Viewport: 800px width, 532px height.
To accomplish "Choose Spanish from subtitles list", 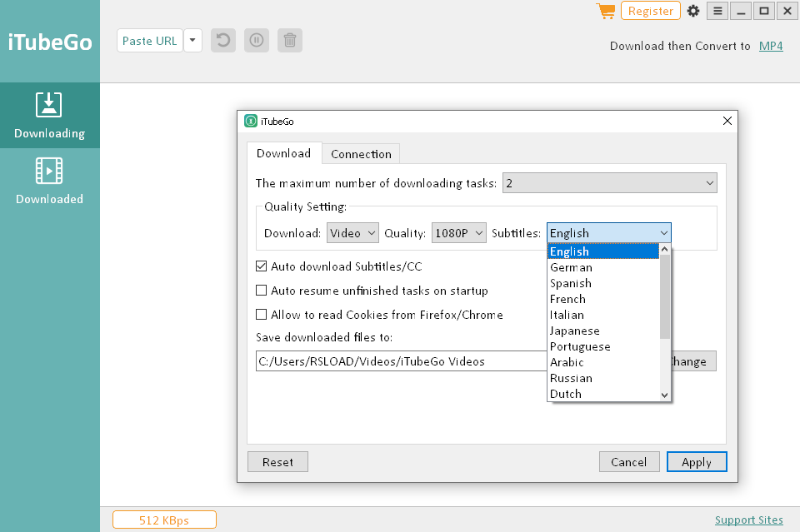I will point(603,283).
